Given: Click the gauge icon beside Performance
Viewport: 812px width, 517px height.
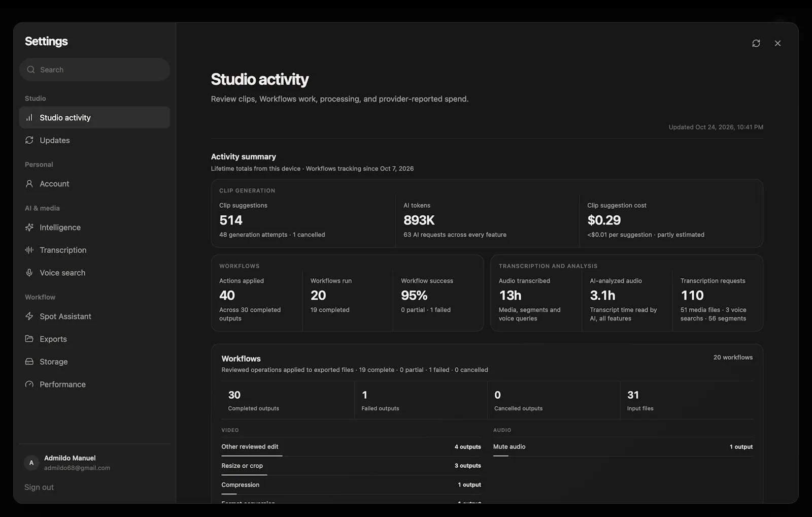Looking at the screenshot, I should tap(29, 384).
